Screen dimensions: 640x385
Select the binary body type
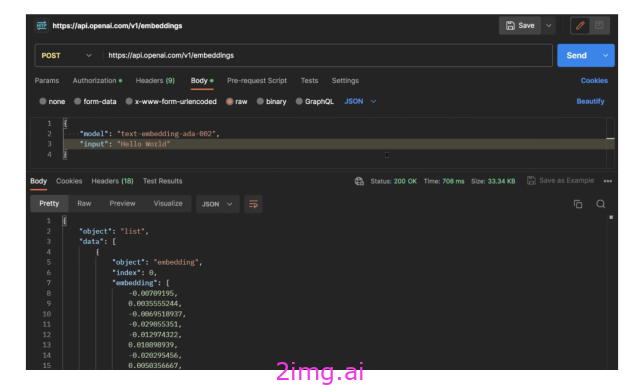click(271, 102)
